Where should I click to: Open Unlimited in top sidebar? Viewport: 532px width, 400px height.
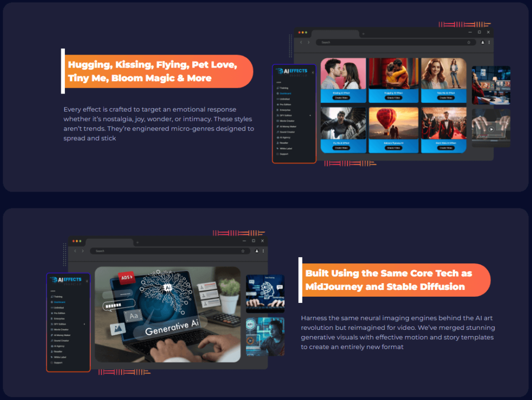[283, 99]
